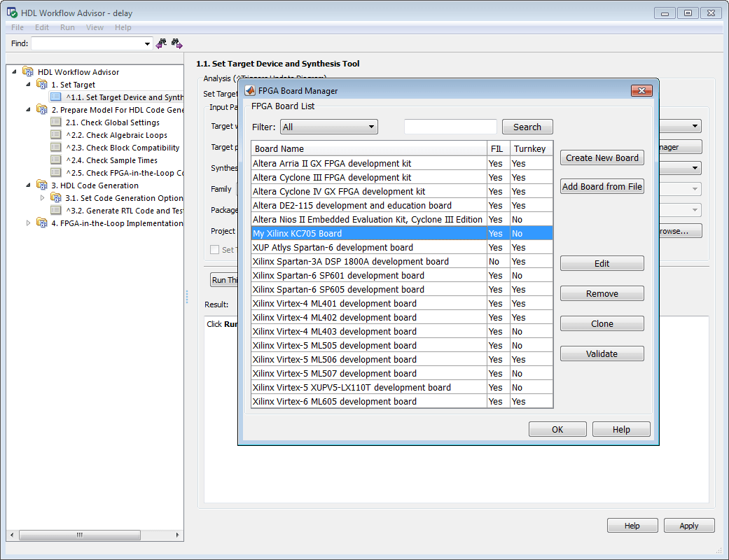Collapse the 1. Set Target tree node
The width and height of the screenshot is (729, 560).
pos(28,84)
